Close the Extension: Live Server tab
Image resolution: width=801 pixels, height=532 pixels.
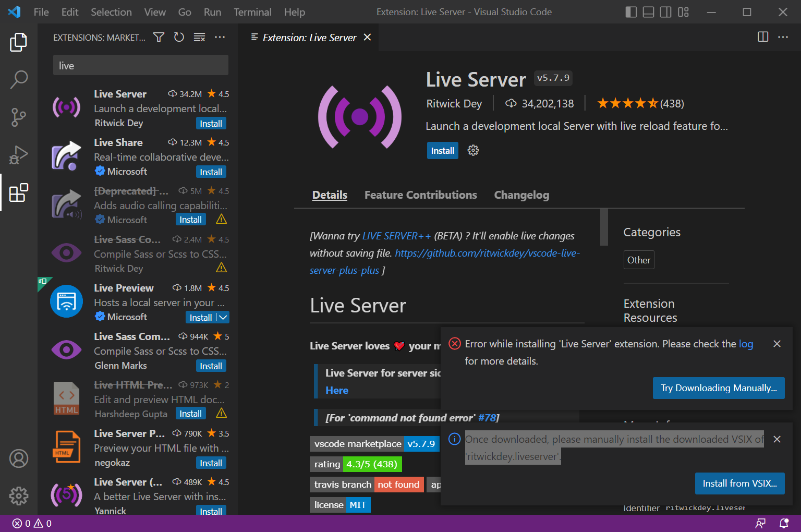click(x=368, y=37)
